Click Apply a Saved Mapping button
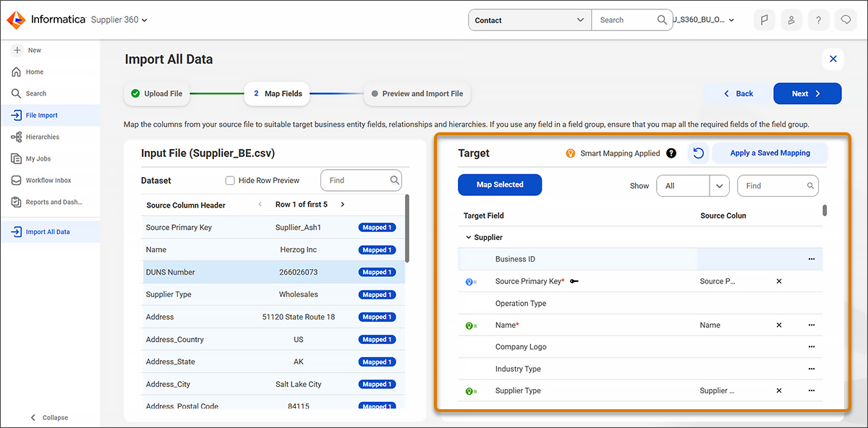 click(x=770, y=153)
